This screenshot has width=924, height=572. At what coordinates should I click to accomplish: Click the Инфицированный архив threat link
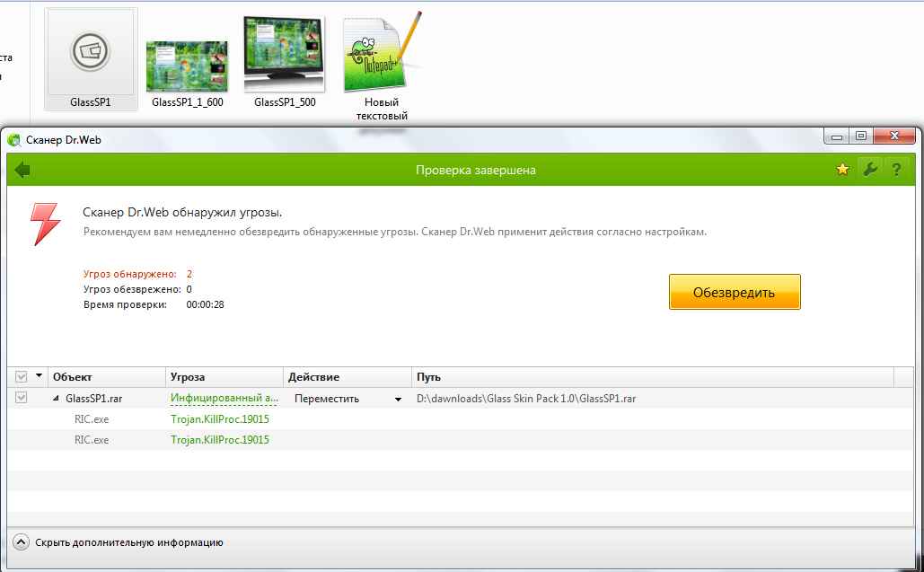tap(223, 399)
